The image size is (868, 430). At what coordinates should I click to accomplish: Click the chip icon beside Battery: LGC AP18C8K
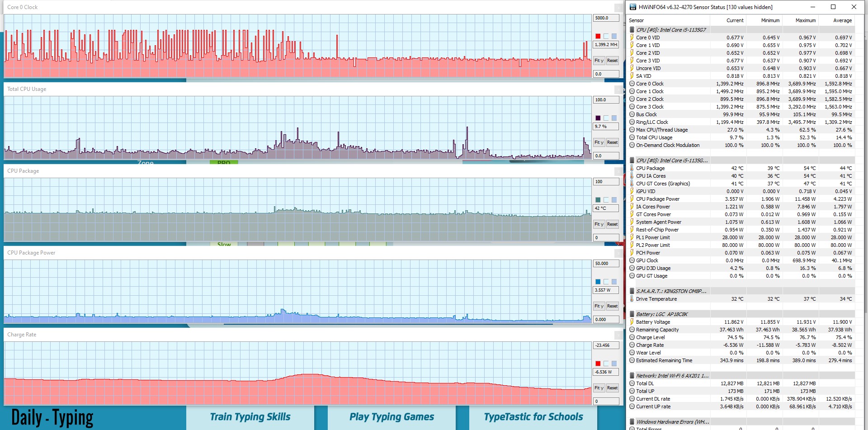click(632, 314)
